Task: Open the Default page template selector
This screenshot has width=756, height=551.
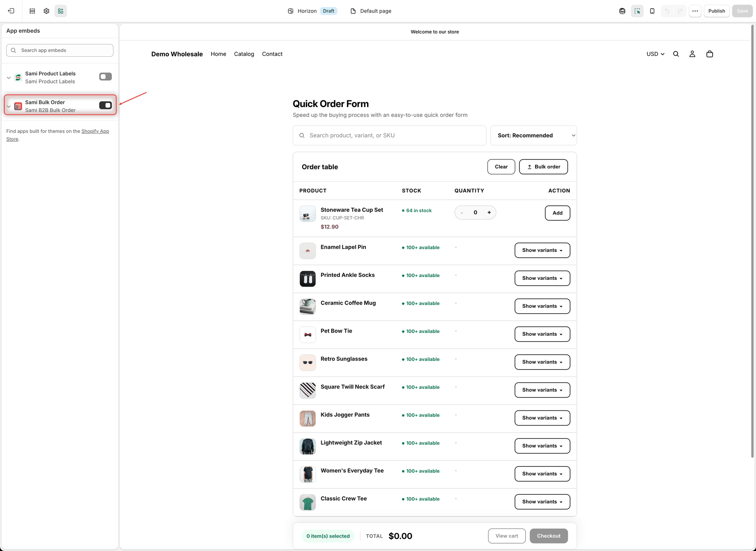Action: click(371, 11)
